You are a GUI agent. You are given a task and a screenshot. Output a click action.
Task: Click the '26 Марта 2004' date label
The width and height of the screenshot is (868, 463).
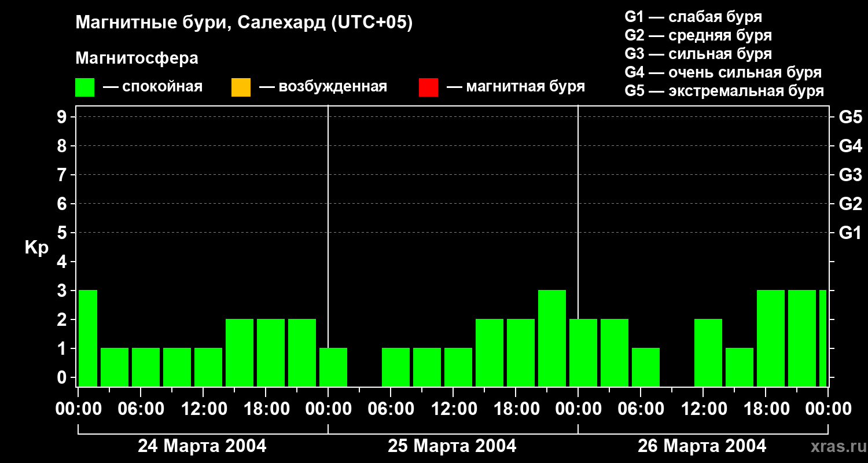702,446
